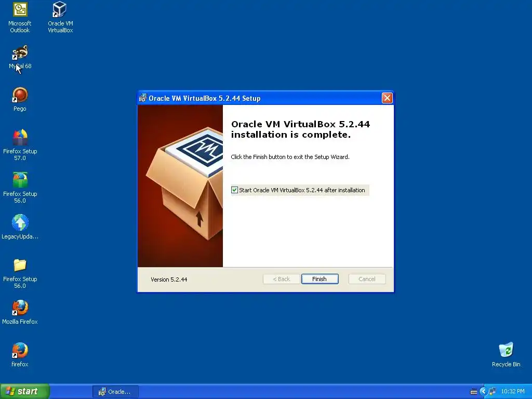Uncheck Start Oracle VM VirtualBox after installation
The height and width of the screenshot is (399, 532).
tap(234, 190)
